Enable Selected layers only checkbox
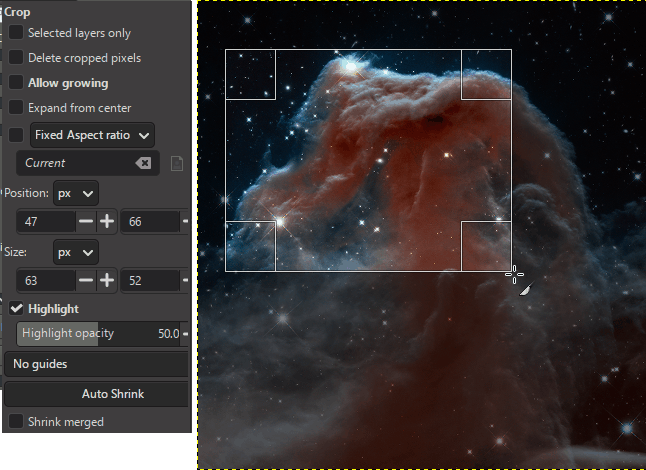 (16, 33)
